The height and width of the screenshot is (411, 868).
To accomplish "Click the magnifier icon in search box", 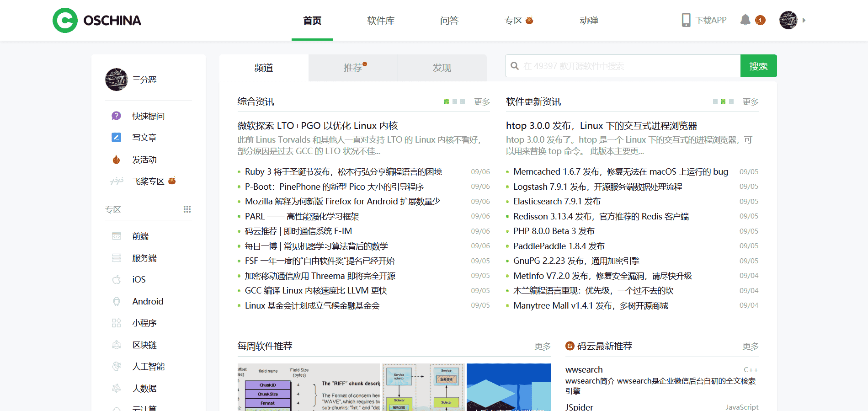I will [515, 66].
